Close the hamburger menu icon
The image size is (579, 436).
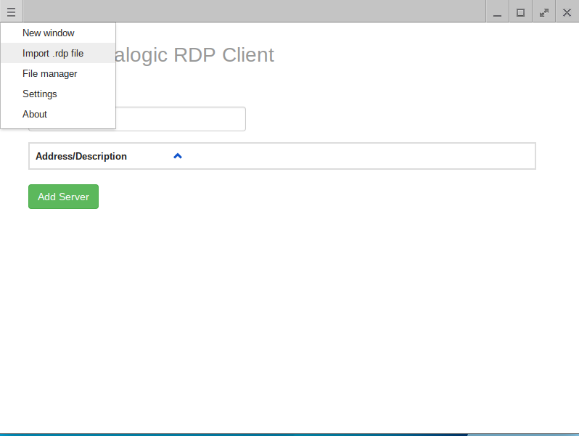click(x=11, y=12)
